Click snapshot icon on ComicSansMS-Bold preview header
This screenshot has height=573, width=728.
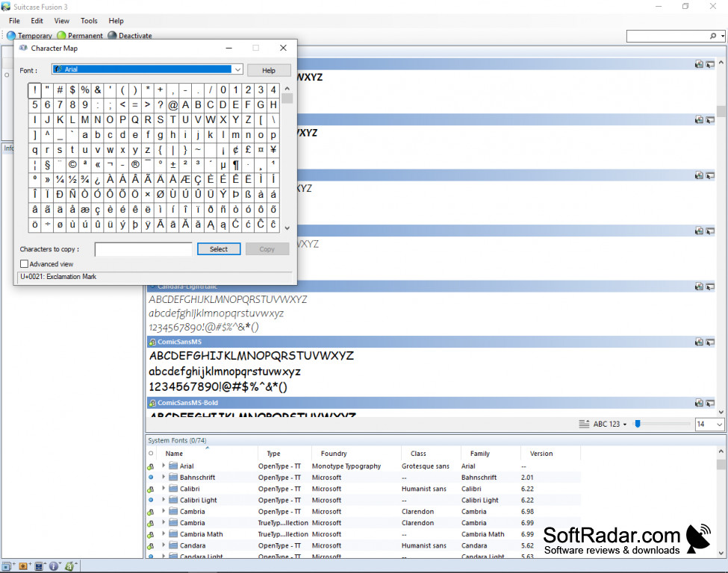699,403
